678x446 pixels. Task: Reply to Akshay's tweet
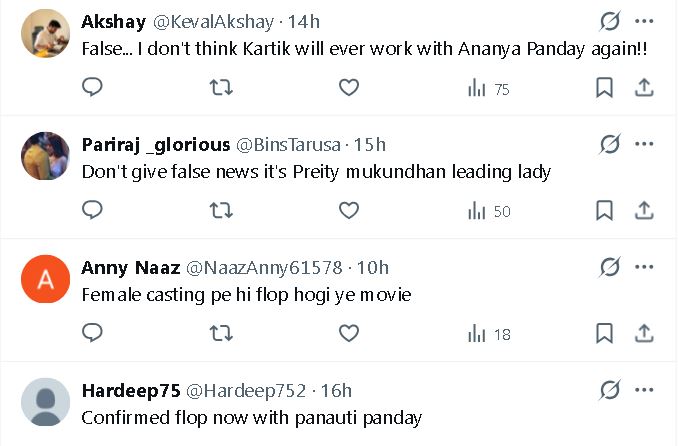click(92, 88)
